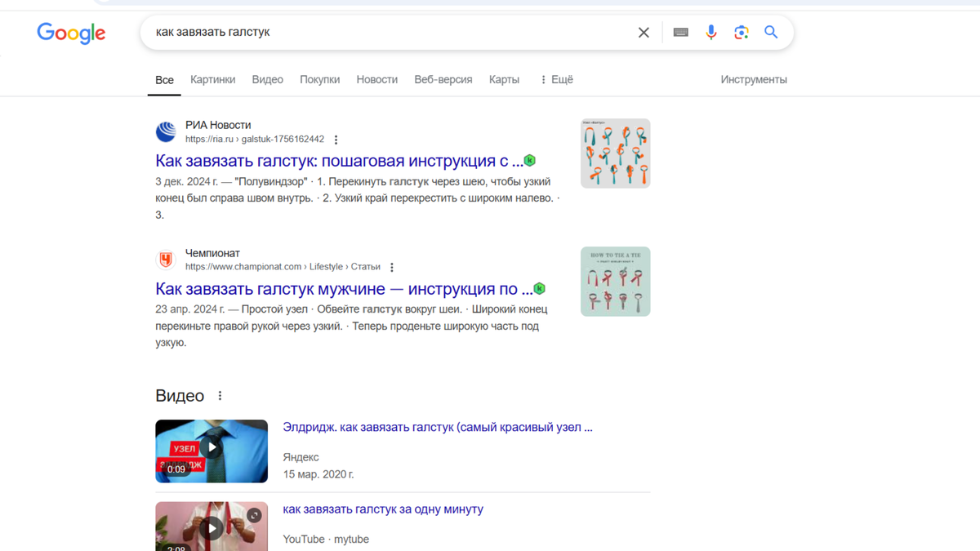Select the Все tab

[164, 80]
